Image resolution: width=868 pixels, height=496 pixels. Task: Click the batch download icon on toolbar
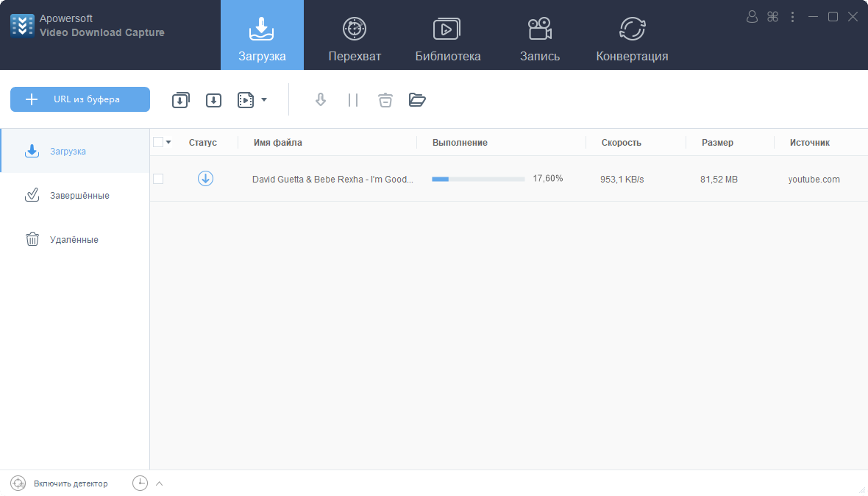[180, 99]
